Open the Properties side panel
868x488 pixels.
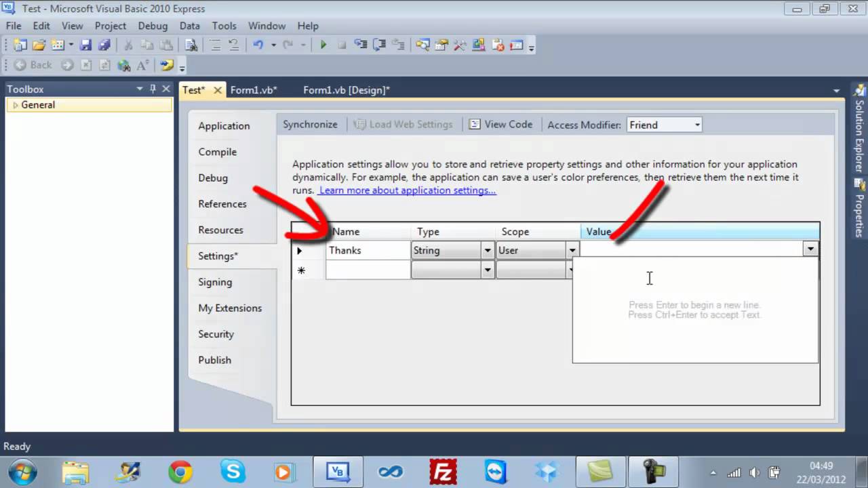pyautogui.click(x=859, y=207)
